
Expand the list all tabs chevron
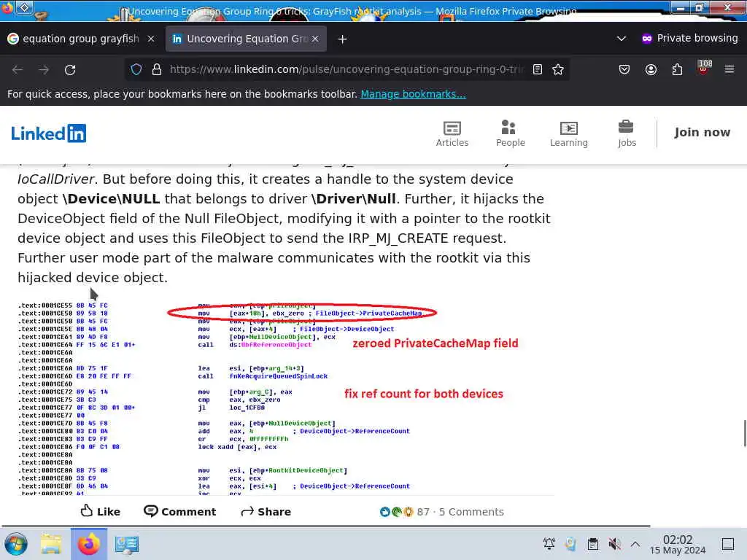tap(622, 39)
